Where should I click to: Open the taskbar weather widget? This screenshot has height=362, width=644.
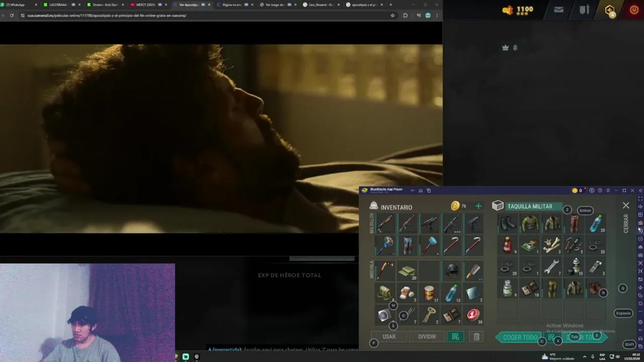point(559,356)
